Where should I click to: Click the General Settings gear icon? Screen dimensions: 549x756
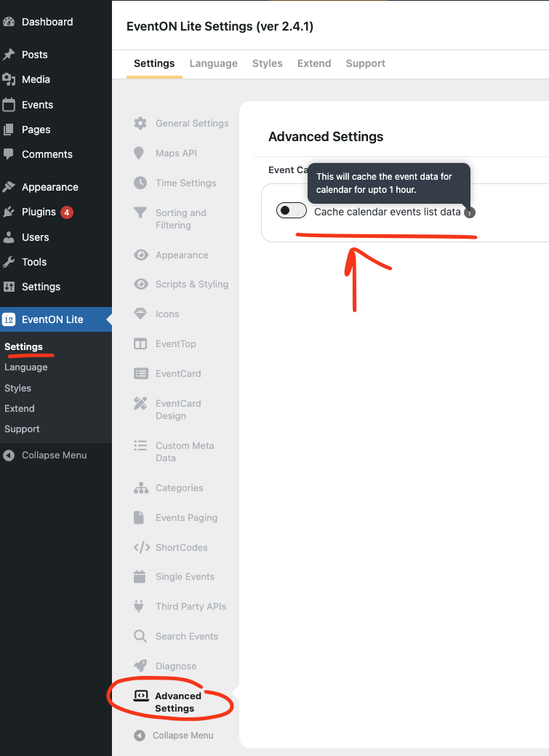click(x=140, y=123)
